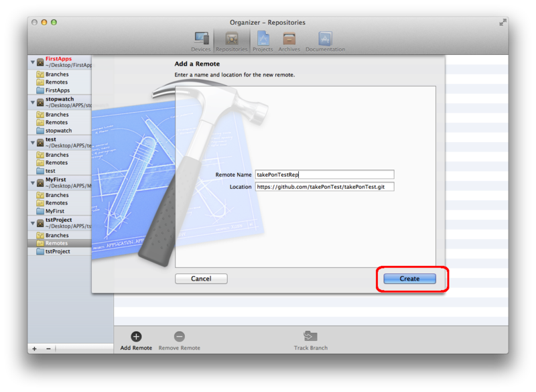Click the ~/Desktop/APPS/st path under stopwatch
This screenshot has height=392, width=536.
tap(68, 105)
